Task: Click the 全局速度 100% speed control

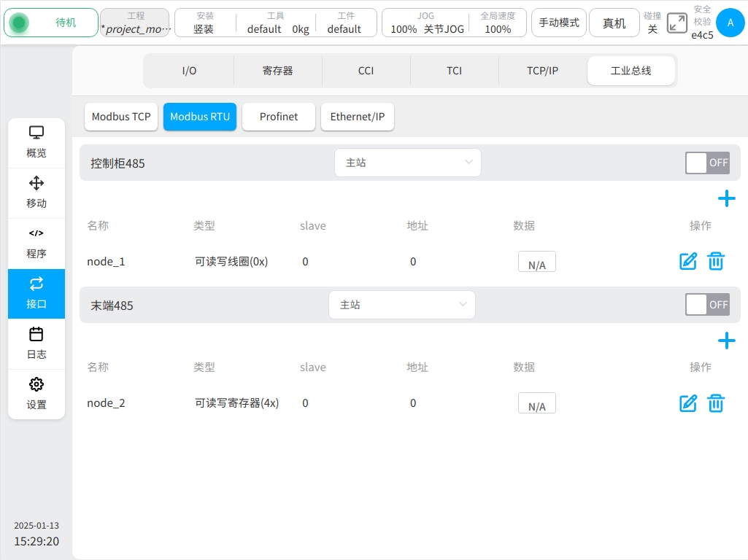Action: tap(498, 23)
